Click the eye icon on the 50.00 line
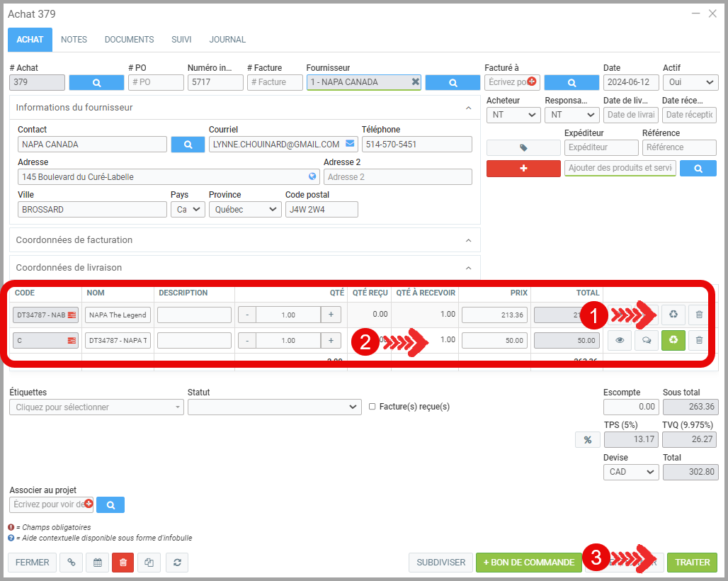The image size is (728, 581). tap(620, 341)
